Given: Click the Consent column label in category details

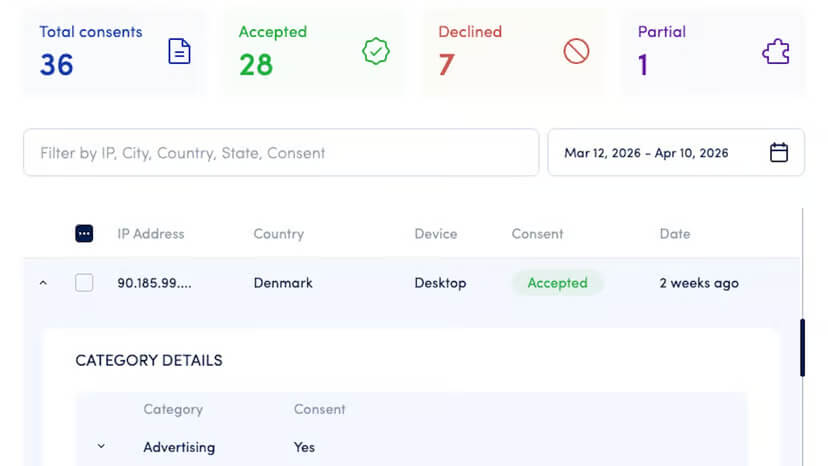Looking at the screenshot, I should coord(319,409).
